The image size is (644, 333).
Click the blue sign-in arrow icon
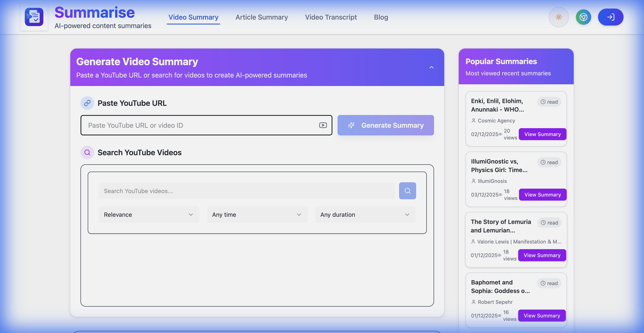pyautogui.click(x=611, y=17)
